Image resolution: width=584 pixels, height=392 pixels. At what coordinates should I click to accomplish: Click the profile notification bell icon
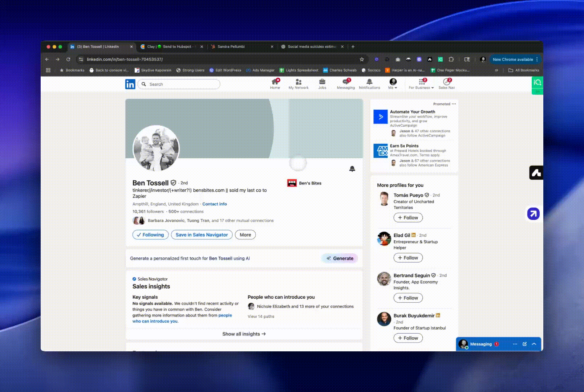pyautogui.click(x=352, y=169)
